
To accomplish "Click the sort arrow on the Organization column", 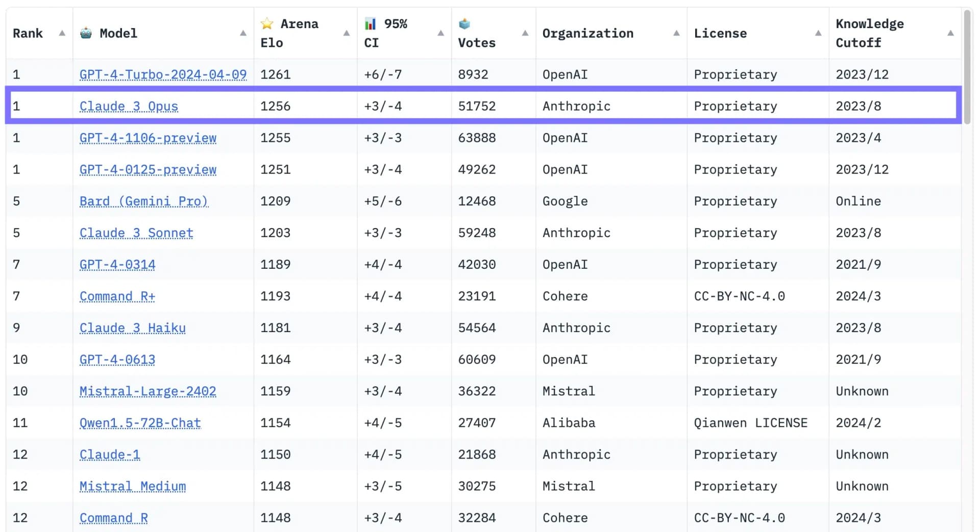I will 676,33.
